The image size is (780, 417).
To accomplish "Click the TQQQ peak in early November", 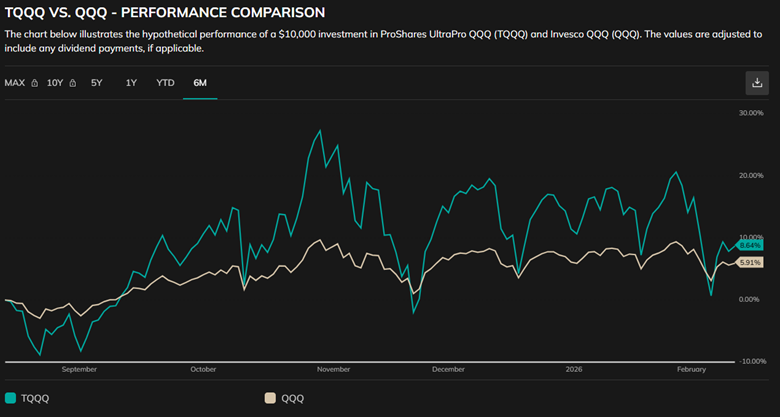I will coord(320,131).
